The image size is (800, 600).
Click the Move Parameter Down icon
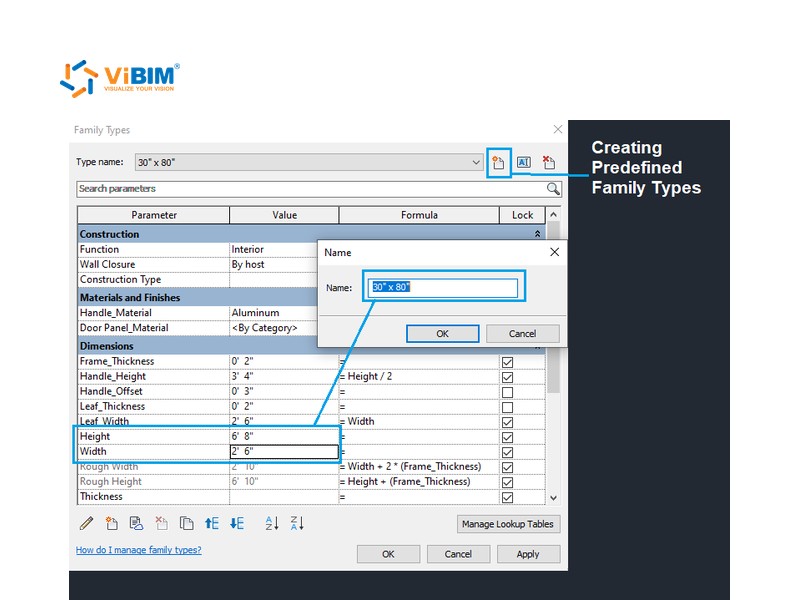pos(237,523)
